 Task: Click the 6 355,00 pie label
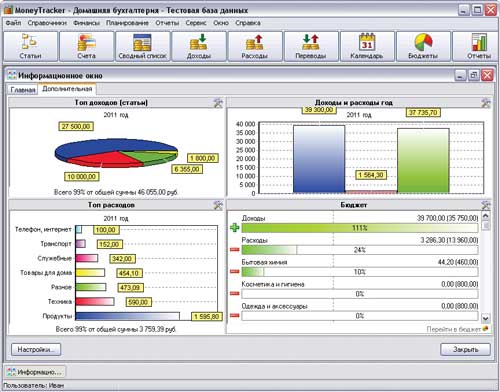(187, 169)
